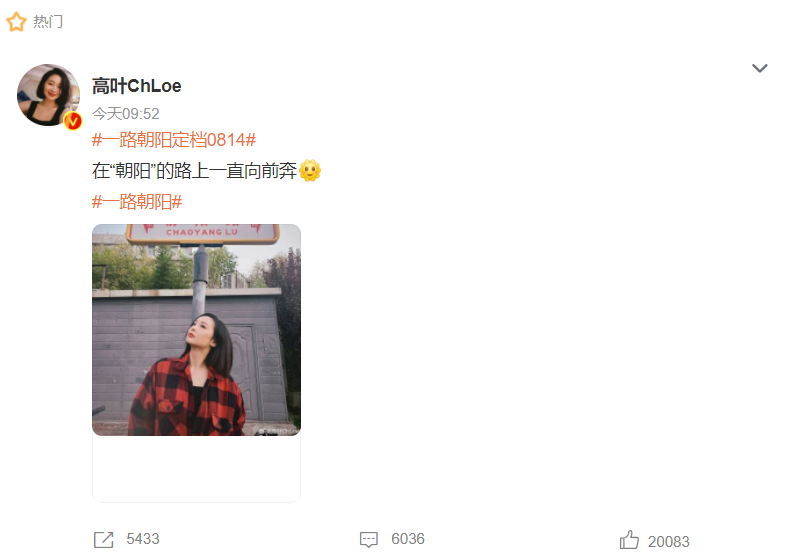Open hashtag #一路朝阳定档0814#
Screen dimensions: 785x552
(x=174, y=140)
